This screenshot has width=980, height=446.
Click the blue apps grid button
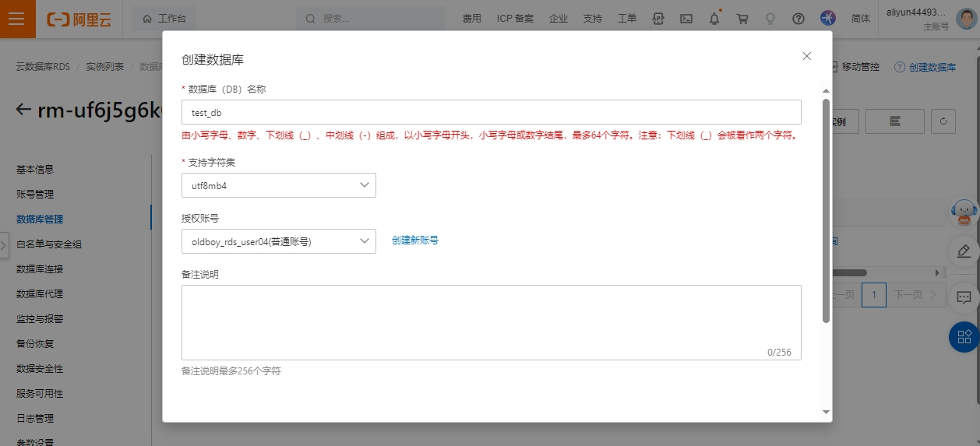pos(964,336)
